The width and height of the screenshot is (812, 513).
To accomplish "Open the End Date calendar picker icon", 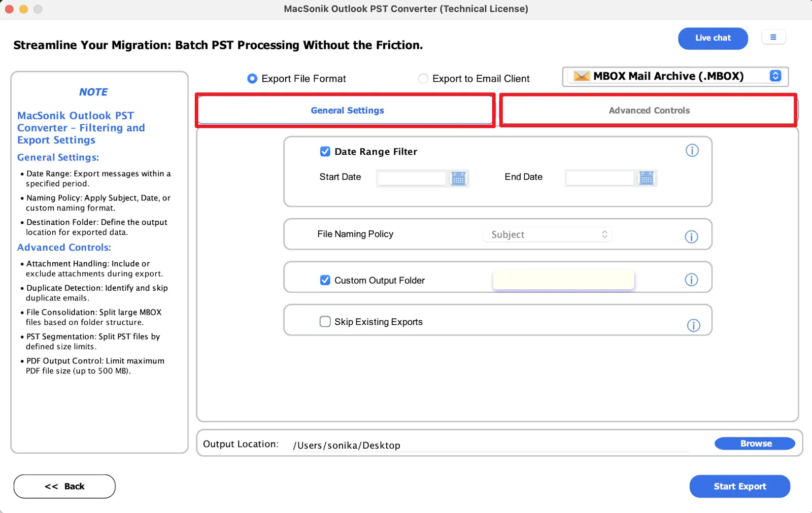I will [x=647, y=178].
